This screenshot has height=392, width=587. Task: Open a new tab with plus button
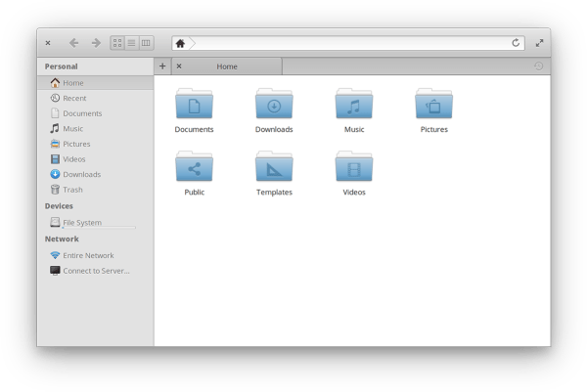coord(162,66)
